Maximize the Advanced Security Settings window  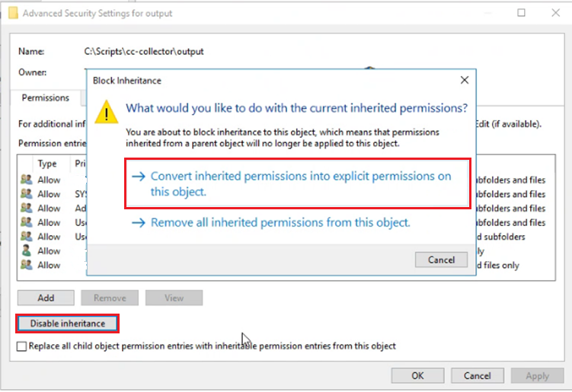point(521,13)
